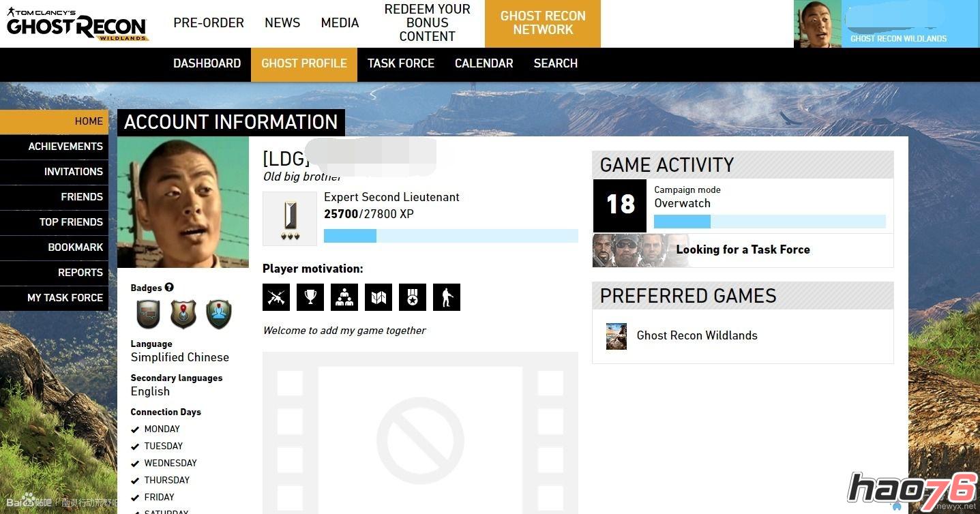Click the disabled video placeholder

(420, 433)
